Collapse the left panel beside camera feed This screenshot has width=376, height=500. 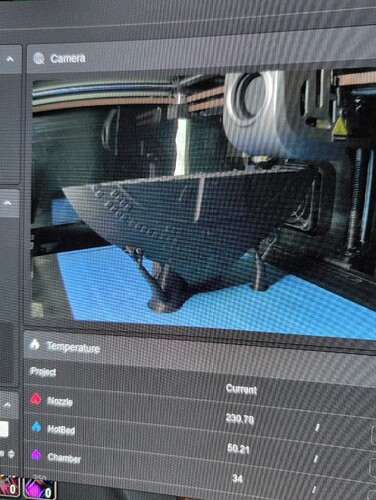point(8,202)
